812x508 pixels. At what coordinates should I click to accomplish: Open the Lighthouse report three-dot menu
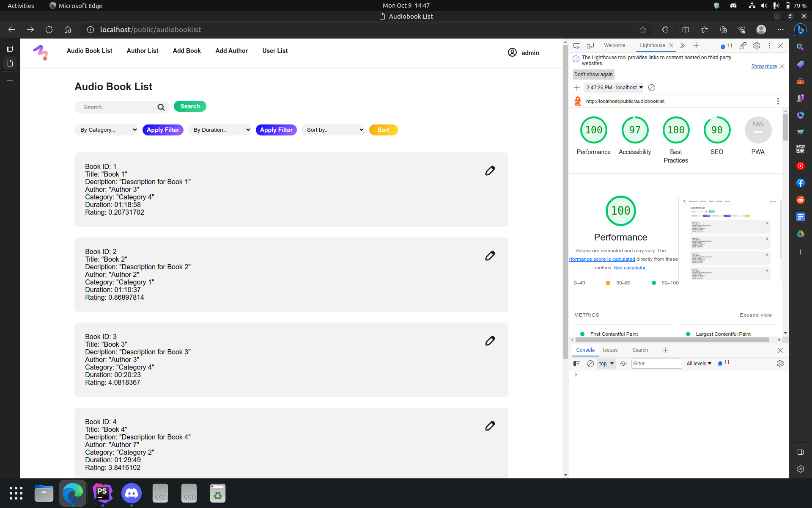pyautogui.click(x=778, y=101)
